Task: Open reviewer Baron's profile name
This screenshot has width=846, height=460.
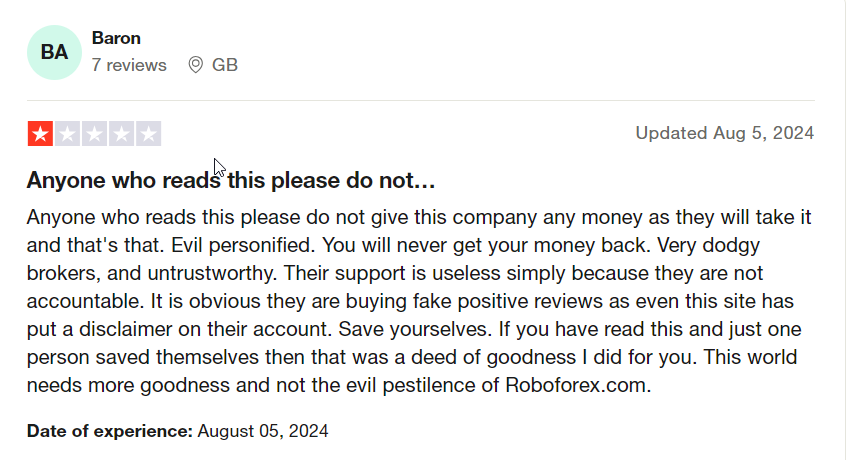Action: point(116,38)
